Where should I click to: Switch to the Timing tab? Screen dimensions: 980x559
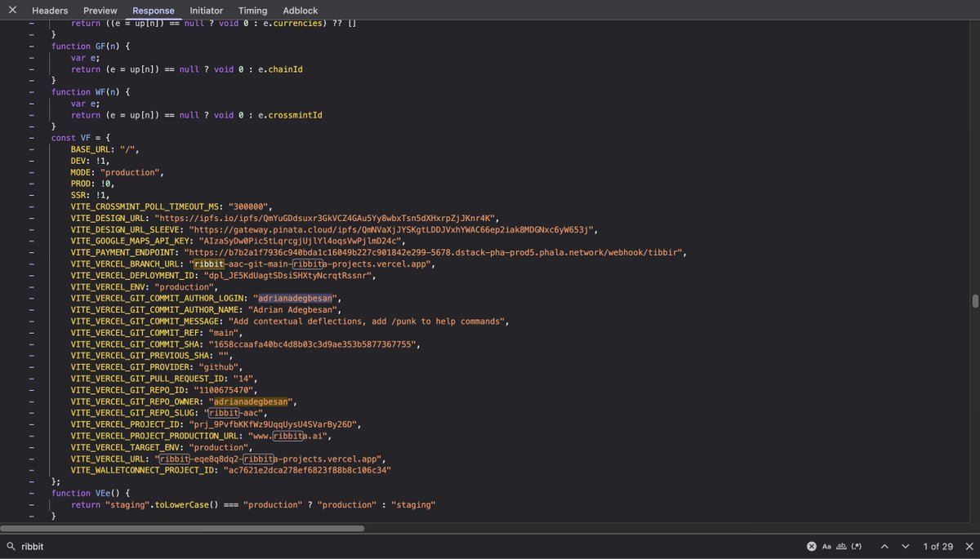pyautogui.click(x=252, y=11)
